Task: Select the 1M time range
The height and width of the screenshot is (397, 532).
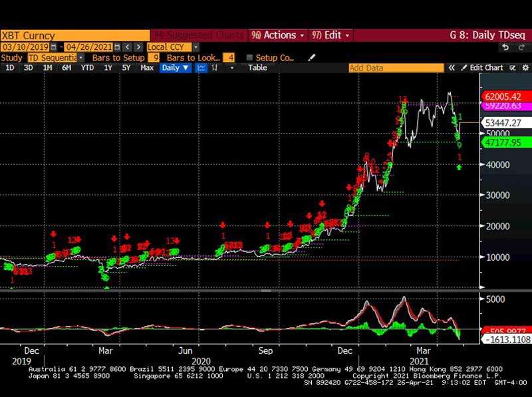Action: 47,68
